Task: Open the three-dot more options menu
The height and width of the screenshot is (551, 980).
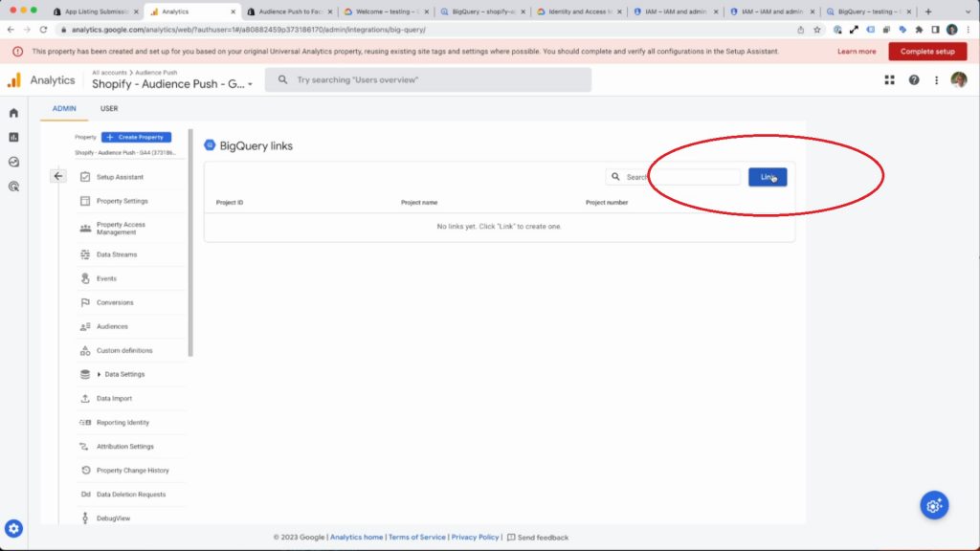Action: pyautogui.click(x=936, y=80)
